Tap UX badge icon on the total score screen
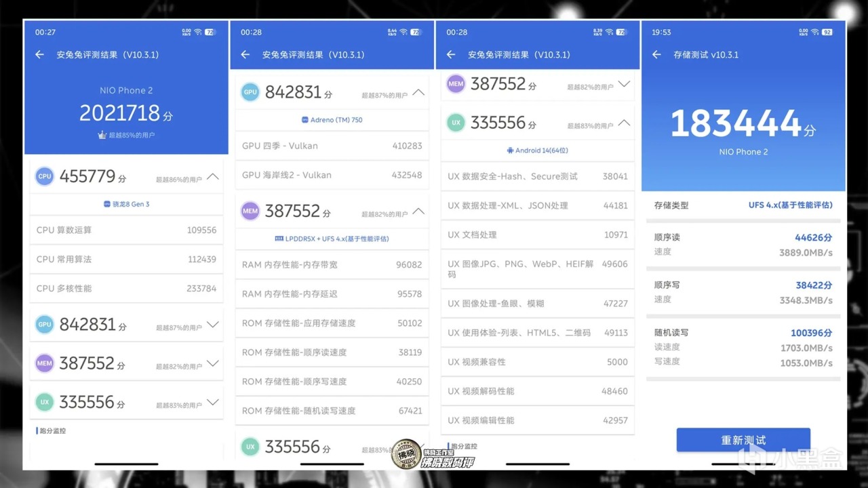868x488 pixels. pyautogui.click(x=45, y=402)
